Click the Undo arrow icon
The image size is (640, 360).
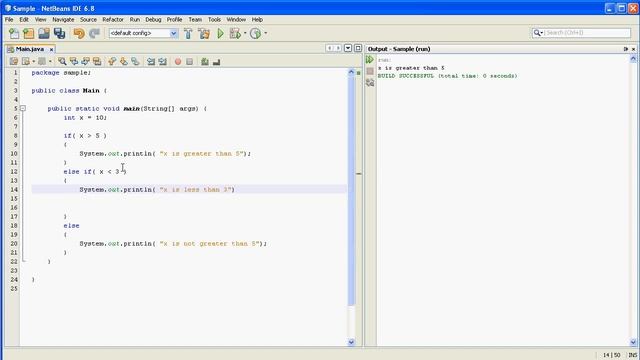(x=79, y=33)
